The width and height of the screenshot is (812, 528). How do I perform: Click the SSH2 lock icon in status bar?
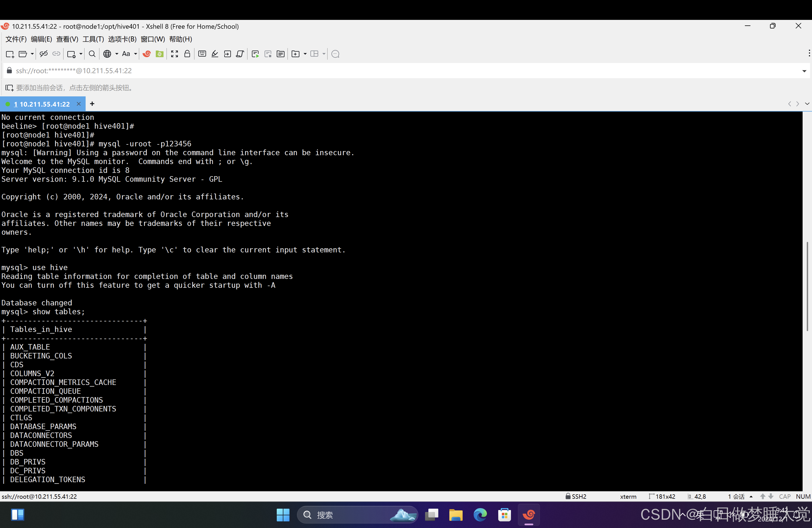(568, 497)
